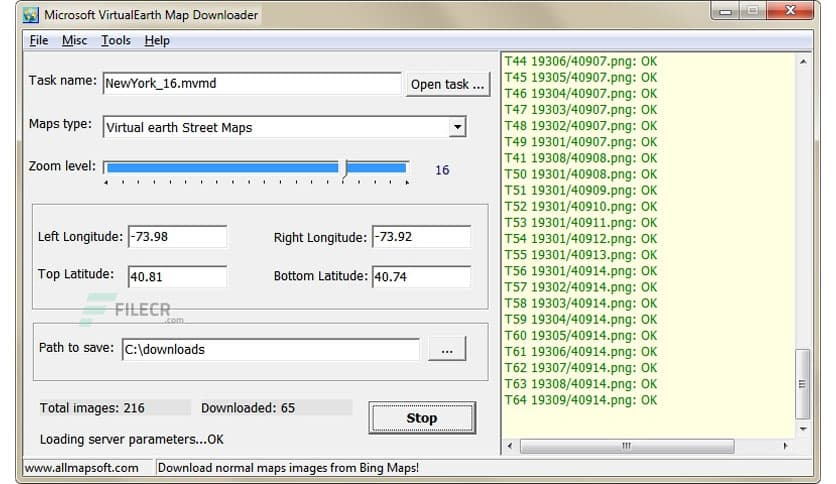Click log line T46 19304/40907.png: OK
Viewport: 836px width, 484px height.
[581, 94]
